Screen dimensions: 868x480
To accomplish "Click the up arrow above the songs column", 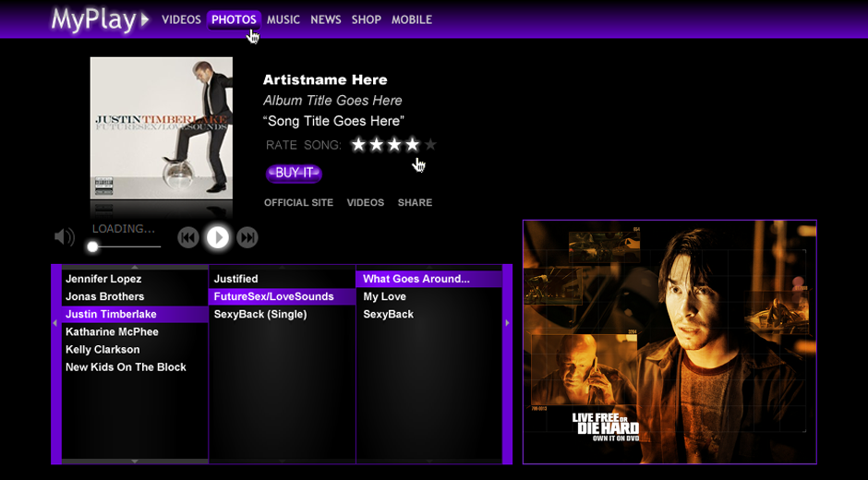I will coord(429,267).
